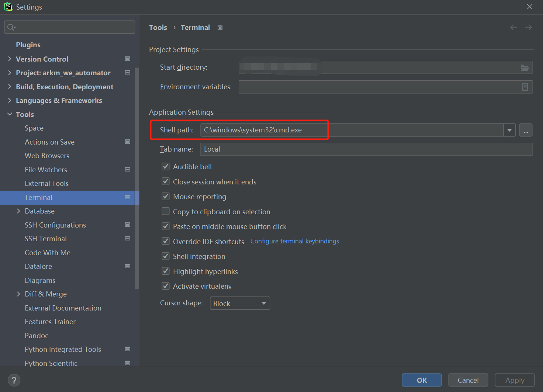
Task: Open Environment variables editor list icon
Action: [525, 87]
